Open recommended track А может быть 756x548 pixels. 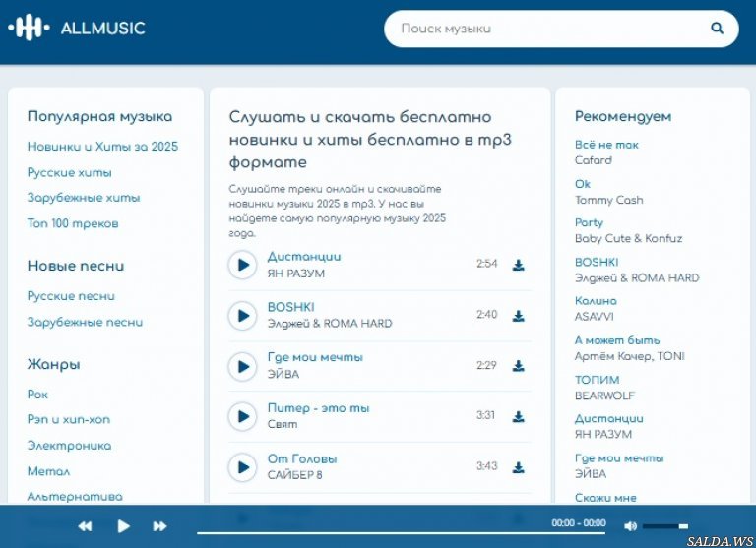coord(617,340)
